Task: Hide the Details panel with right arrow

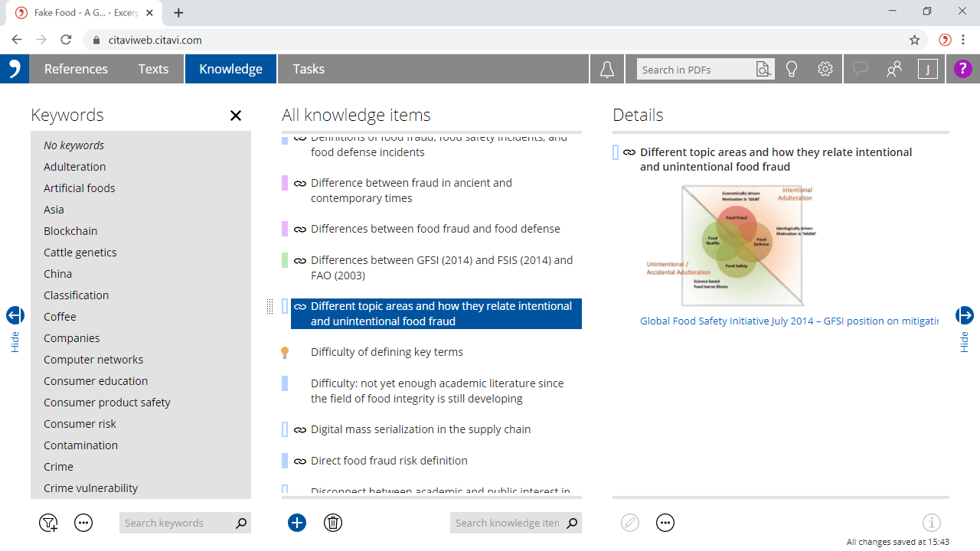Action: (964, 315)
